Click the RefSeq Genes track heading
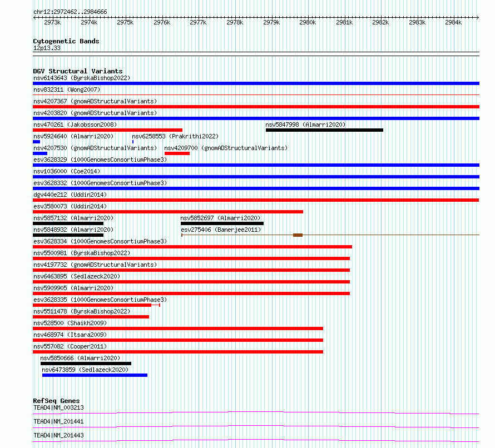 (x=56, y=401)
